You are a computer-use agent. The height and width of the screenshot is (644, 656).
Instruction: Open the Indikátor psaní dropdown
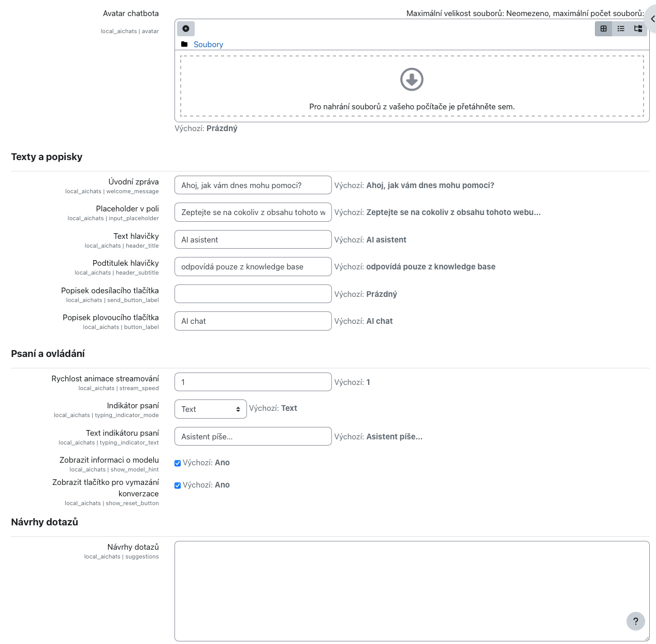(210, 409)
